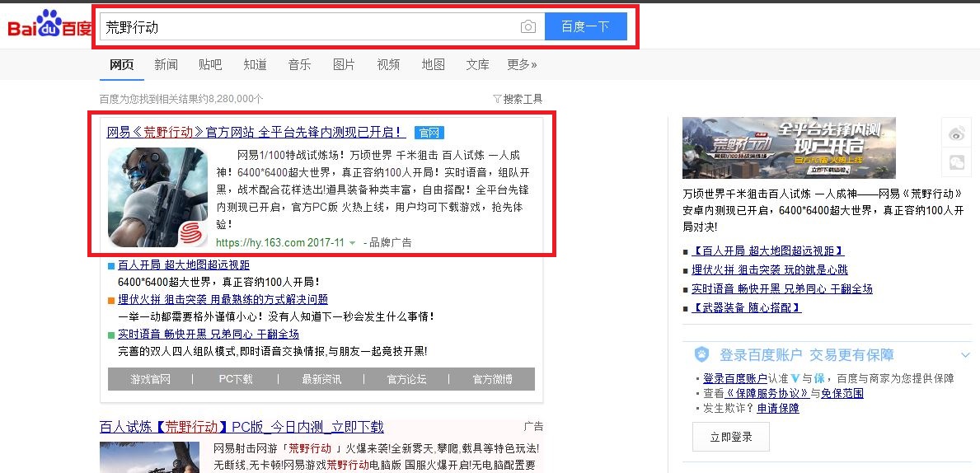Click the Baidu logo
Image resolution: width=980 pixels, height=473 pixels.
click(49, 25)
